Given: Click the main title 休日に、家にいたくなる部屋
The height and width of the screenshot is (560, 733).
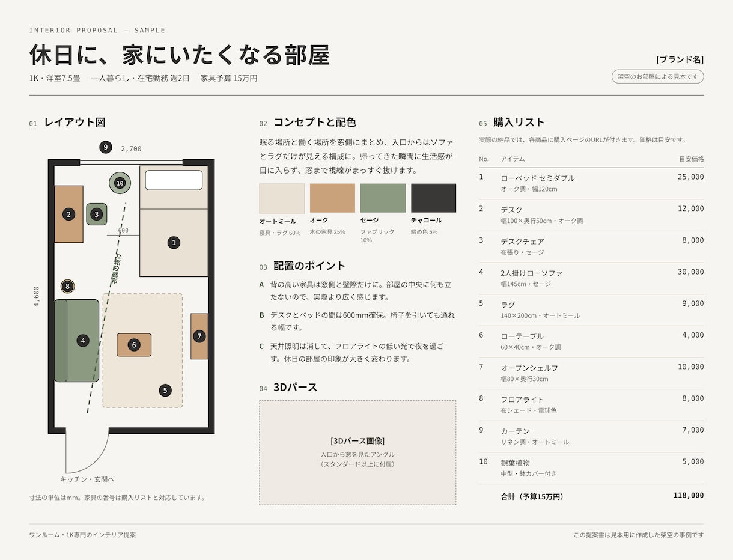Looking at the screenshot, I should (179, 55).
